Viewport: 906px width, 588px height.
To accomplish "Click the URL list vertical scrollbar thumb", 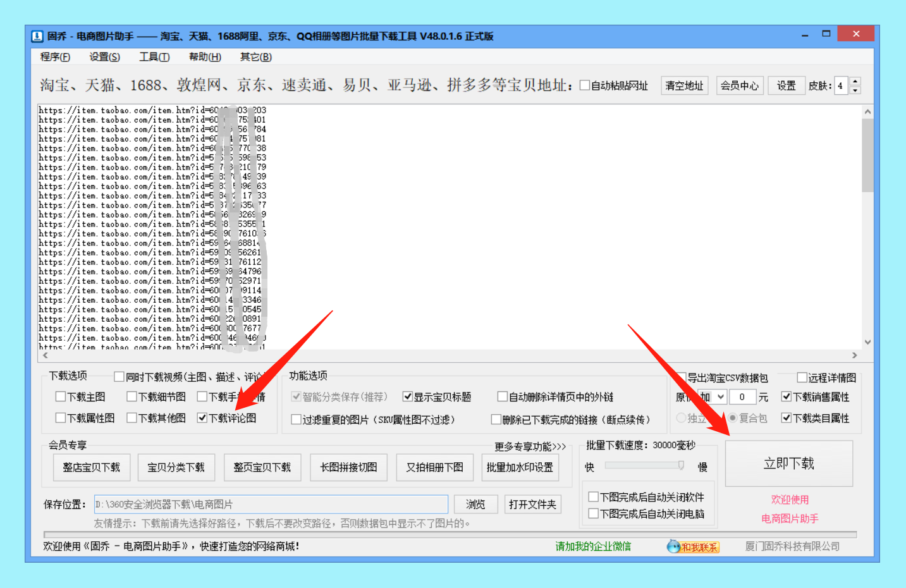I will click(x=867, y=155).
